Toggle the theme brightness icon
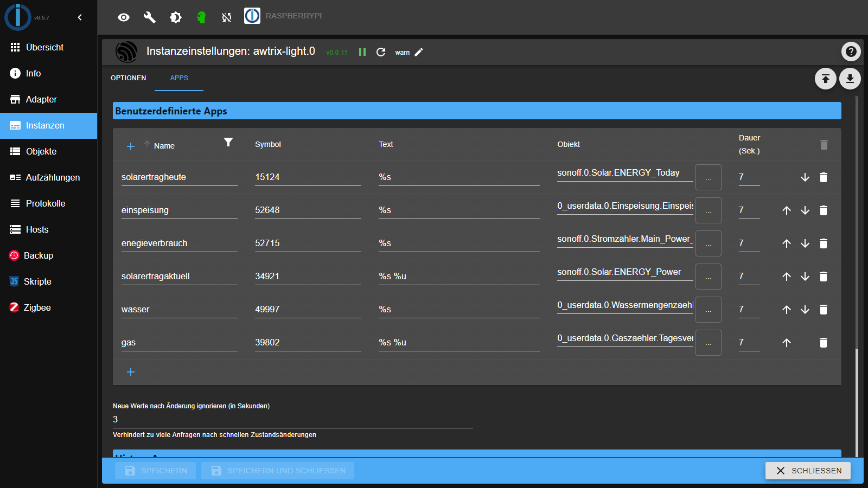The height and width of the screenshot is (488, 868). pyautogui.click(x=176, y=17)
